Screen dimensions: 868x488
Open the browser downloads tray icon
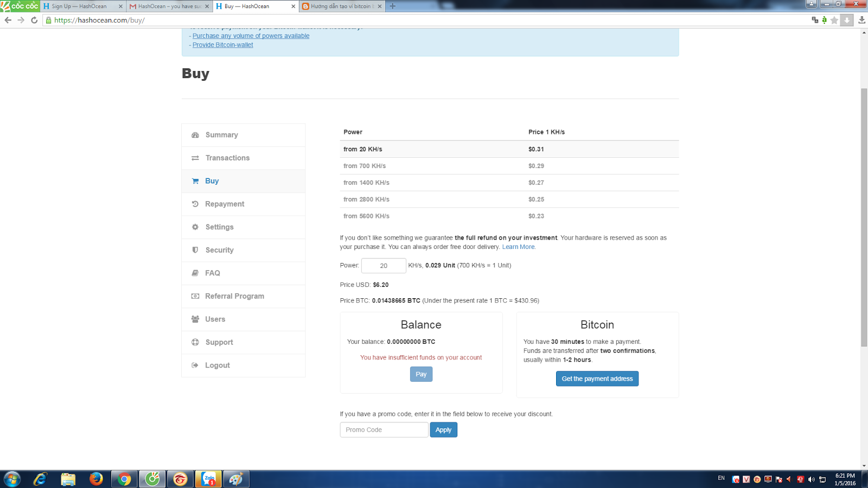[861, 20]
